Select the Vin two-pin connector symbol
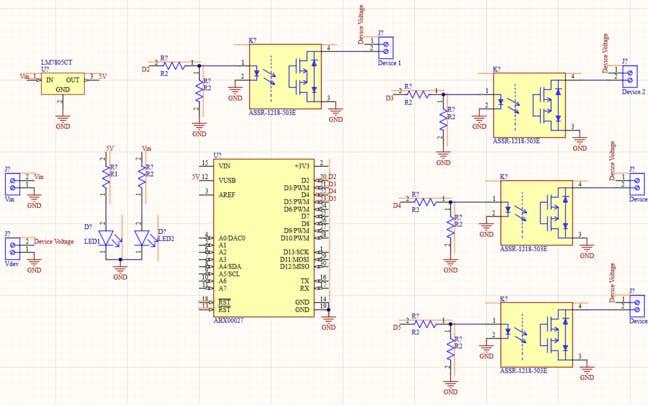This screenshot has height=405, width=648. (x=12, y=184)
